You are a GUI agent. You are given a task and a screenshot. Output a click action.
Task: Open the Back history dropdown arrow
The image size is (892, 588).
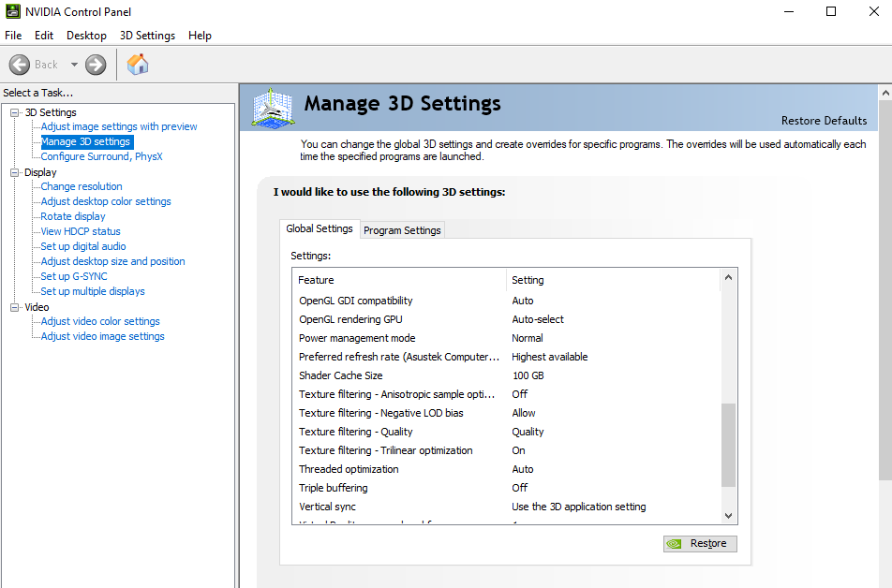[x=74, y=65]
